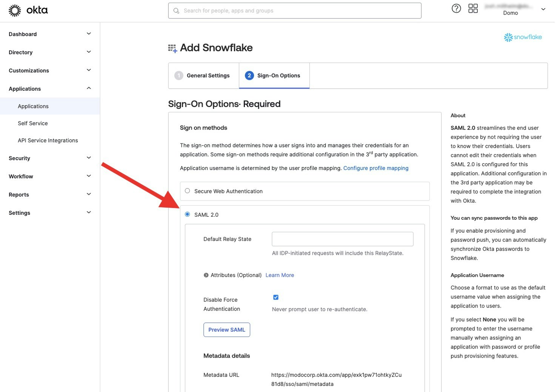Click the search magnifier icon
The width and height of the screenshot is (557, 392).
point(176,11)
